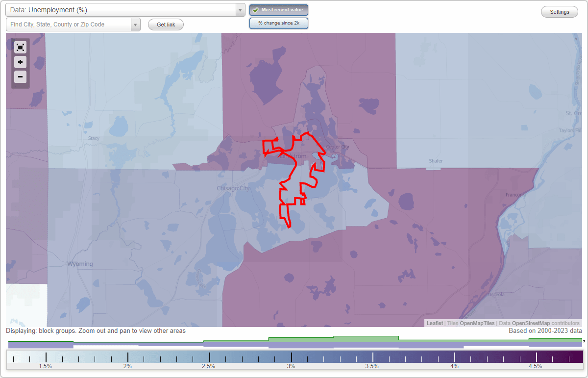588x378 pixels.
Task: Focus the Find City, State, County field
Action: coord(69,25)
